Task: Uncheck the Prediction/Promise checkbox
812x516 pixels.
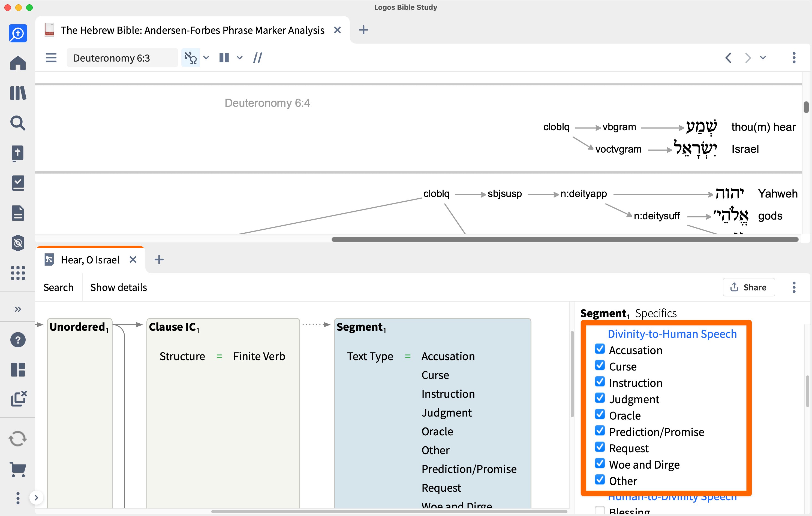Action: tap(600, 430)
